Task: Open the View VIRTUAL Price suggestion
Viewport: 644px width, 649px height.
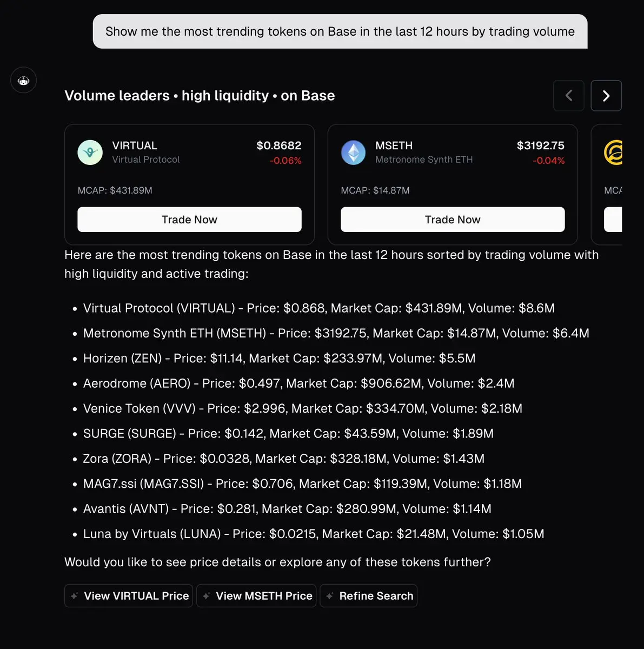Action: pyautogui.click(x=136, y=596)
